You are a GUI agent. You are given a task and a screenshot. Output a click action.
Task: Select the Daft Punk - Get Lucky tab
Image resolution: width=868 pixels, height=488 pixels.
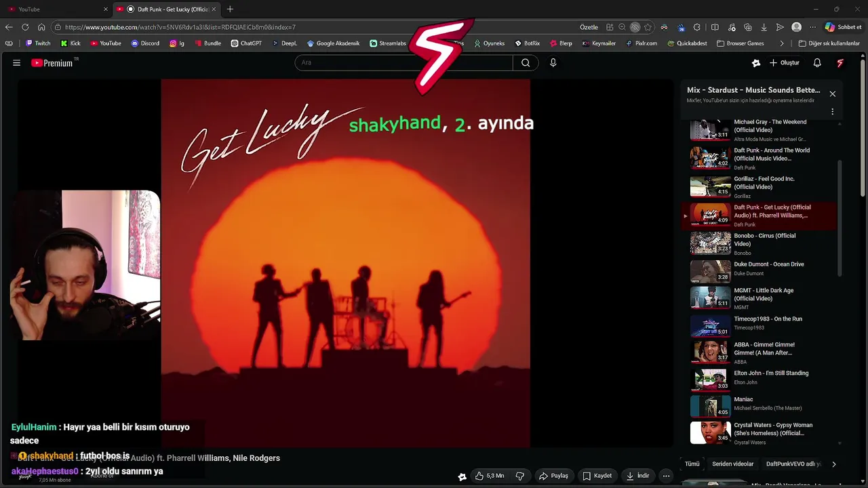point(167,9)
